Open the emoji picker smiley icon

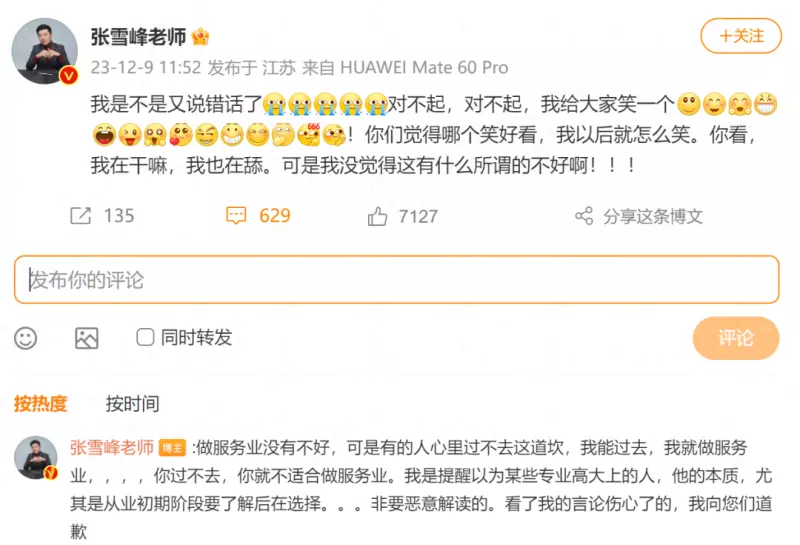(26, 338)
